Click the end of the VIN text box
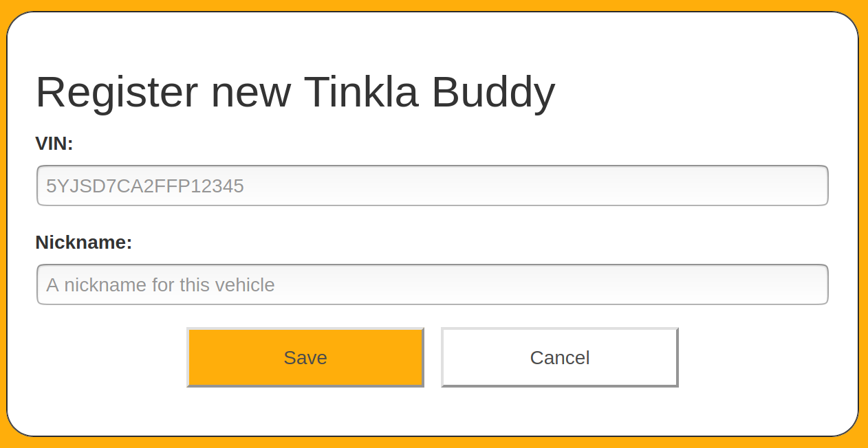This screenshot has height=448, width=868. (x=812, y=185)
